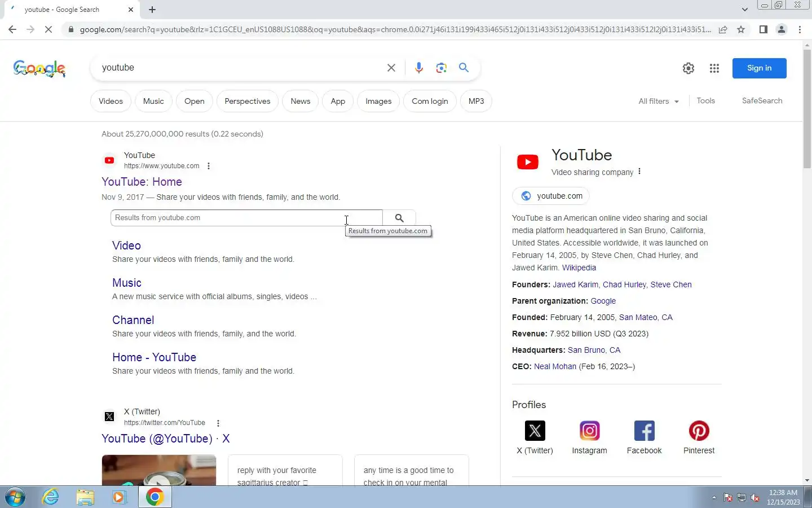The height and width of the screenshot is (508, 812).
Task: Select the Videos filter chip
Action: coord(111,101)
